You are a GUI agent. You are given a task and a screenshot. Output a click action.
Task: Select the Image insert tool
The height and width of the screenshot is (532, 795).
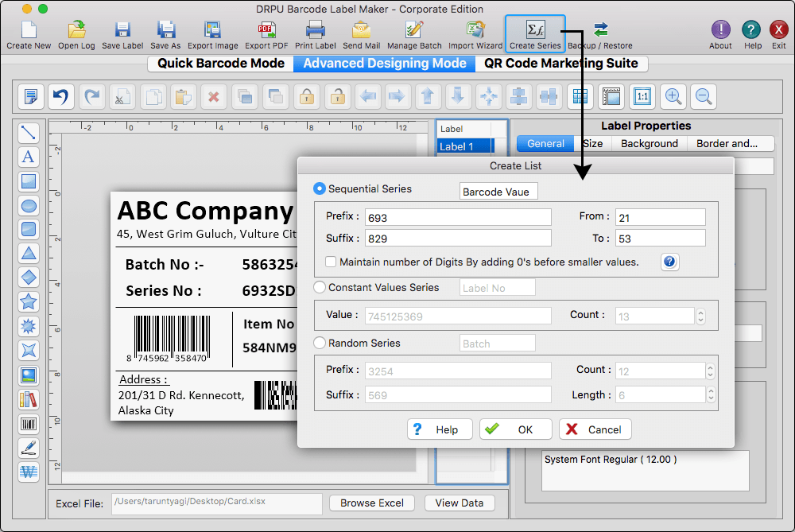tap(29, 376)
